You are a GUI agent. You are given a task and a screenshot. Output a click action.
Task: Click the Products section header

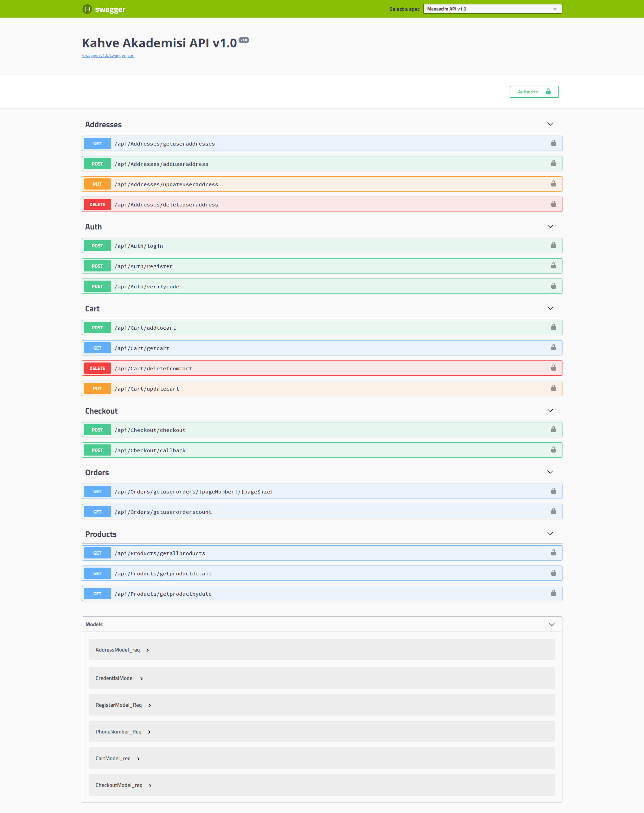click(x=101, y=534)
